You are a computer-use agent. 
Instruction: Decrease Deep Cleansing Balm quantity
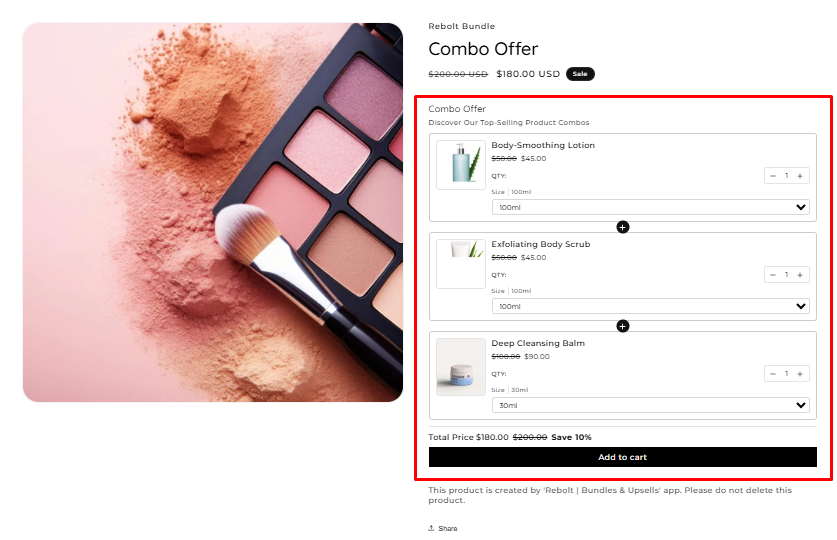[x=772, y=374]
